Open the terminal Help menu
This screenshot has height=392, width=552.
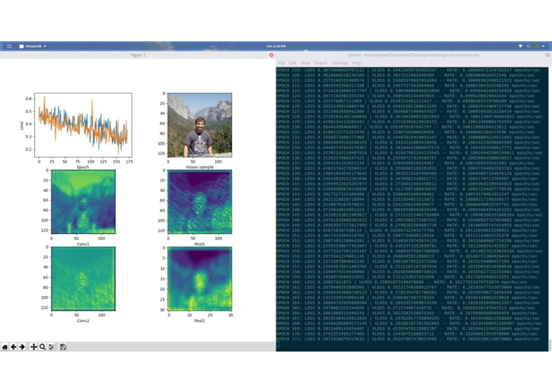pyautogui.click(x=357, y=63)
